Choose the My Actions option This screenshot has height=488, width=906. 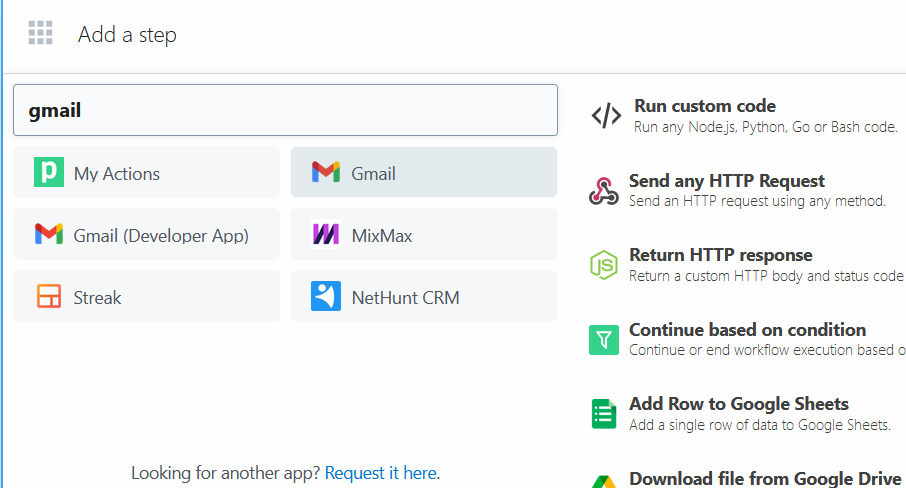pos(146,173)
